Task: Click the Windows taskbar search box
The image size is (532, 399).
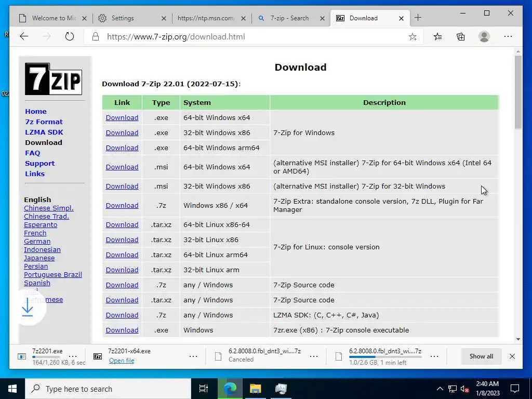Action: [x=108, y=389]
